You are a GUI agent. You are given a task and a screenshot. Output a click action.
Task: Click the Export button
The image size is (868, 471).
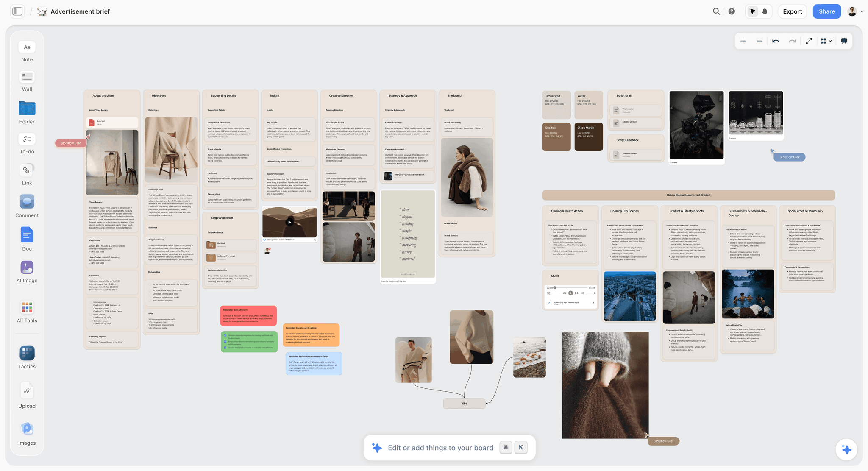(x=792, y=11)
